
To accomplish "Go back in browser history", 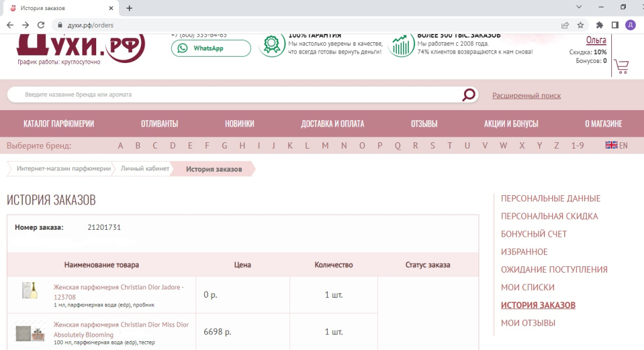I will (x=10, y=25).
